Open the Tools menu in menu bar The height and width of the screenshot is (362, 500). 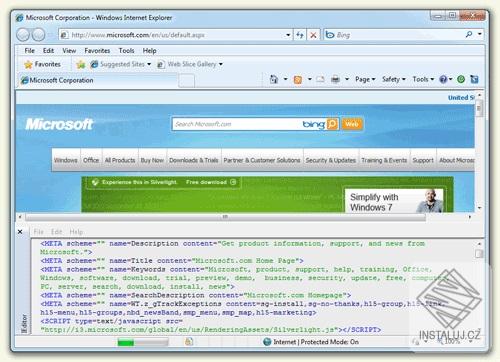126,51
